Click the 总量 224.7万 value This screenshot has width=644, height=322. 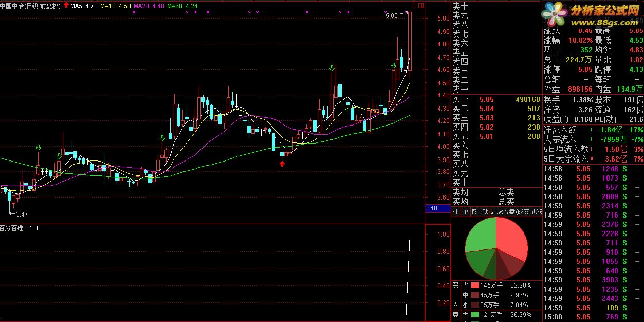[x=579, y=60]
